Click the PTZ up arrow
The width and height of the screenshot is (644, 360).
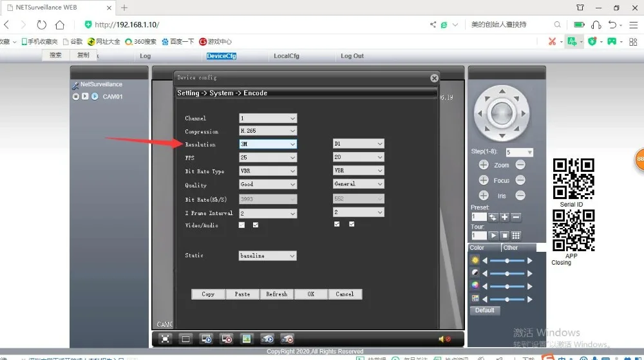(502, 91)
